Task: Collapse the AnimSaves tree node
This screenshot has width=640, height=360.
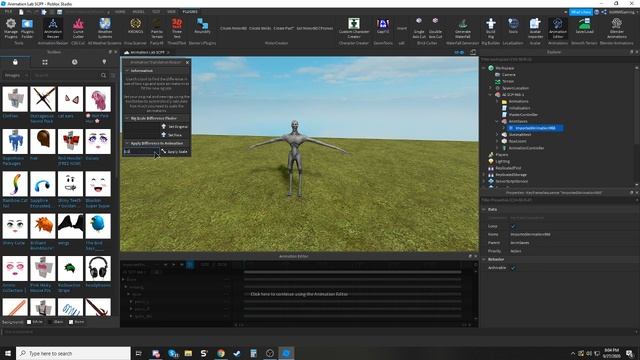Action: (497, 121)
